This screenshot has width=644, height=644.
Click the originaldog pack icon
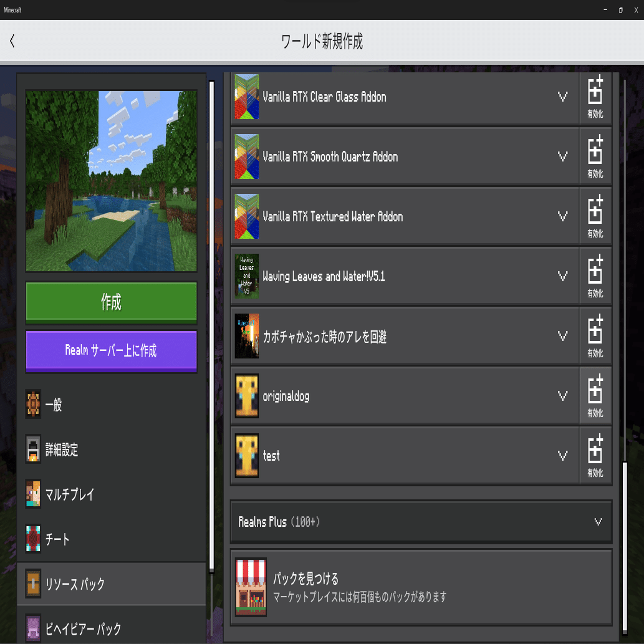pos(246,395)
